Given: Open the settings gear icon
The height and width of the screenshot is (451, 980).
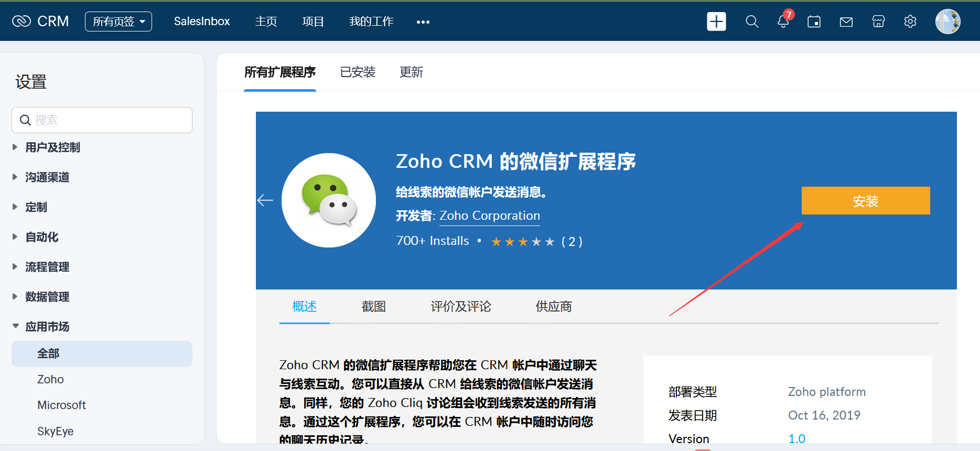Looking at the screenshot, I should click(910, 22).
